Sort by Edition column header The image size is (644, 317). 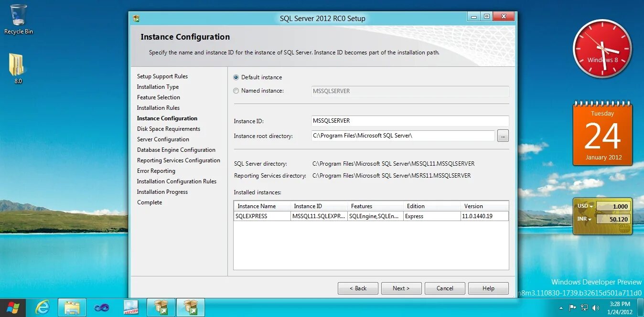point(432,206)
